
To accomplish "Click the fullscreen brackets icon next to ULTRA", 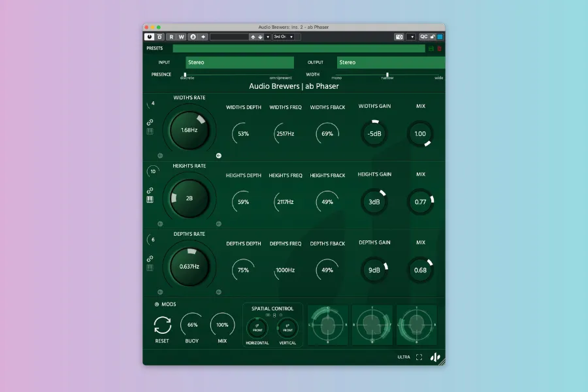I will pyautogui.click(x=419, y=357).
